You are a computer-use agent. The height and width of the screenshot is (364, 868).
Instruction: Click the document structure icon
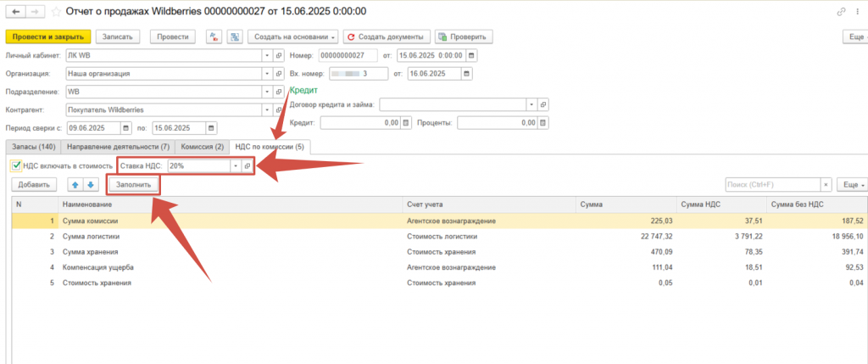(234, 37)
